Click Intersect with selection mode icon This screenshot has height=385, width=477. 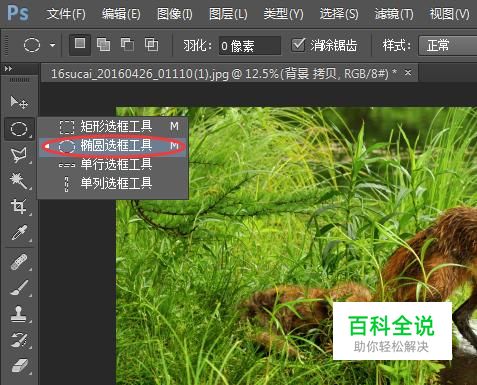[151, 44]
